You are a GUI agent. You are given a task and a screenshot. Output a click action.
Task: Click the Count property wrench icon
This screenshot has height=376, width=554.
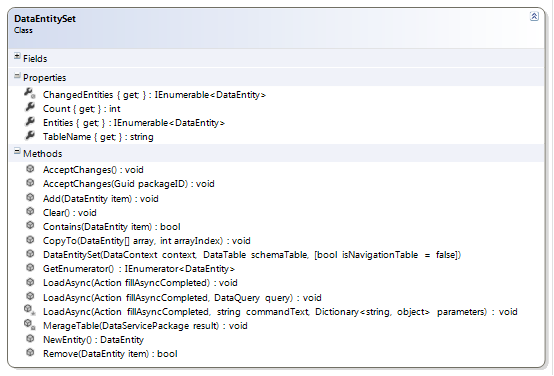click(30, 107)
